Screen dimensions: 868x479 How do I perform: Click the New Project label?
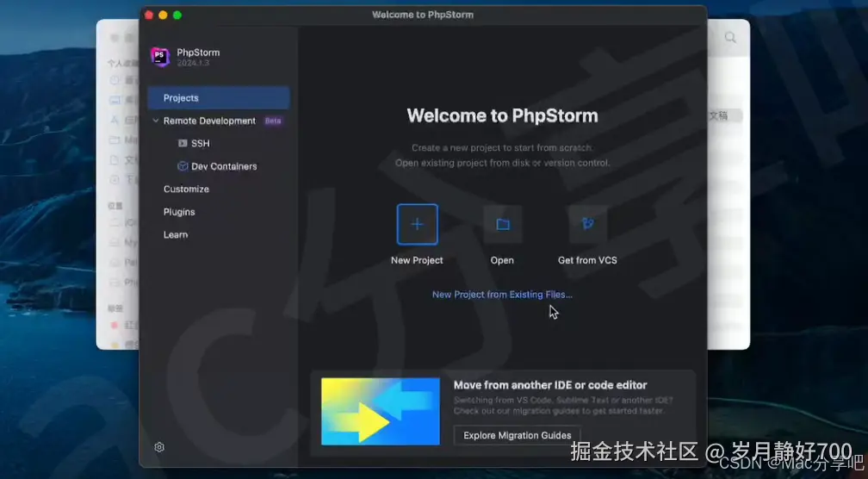click(x=417, y=260)
